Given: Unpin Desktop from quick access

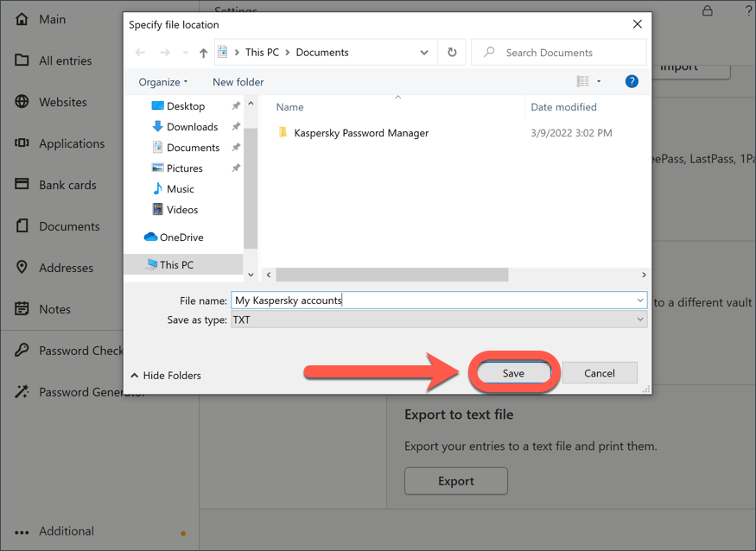Looking at the screenshot, I should pyautogui.click(x=236, y=105).
